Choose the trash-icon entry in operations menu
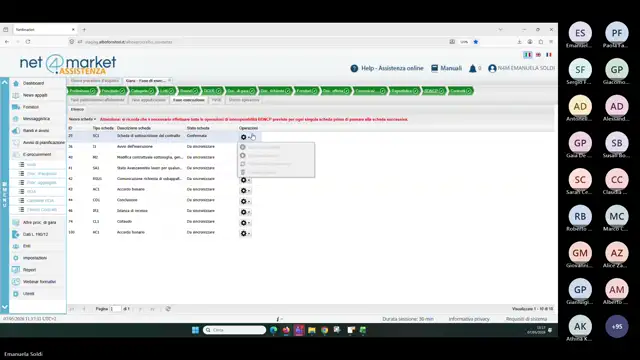 coord(276,172)
